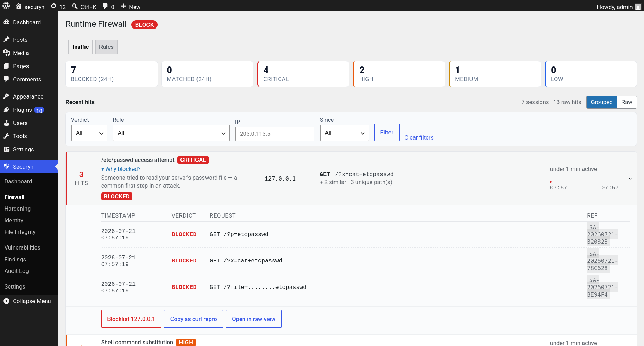
Task: Click ref SA-20260721-B2032B
Action: click(x=602, y=234)
